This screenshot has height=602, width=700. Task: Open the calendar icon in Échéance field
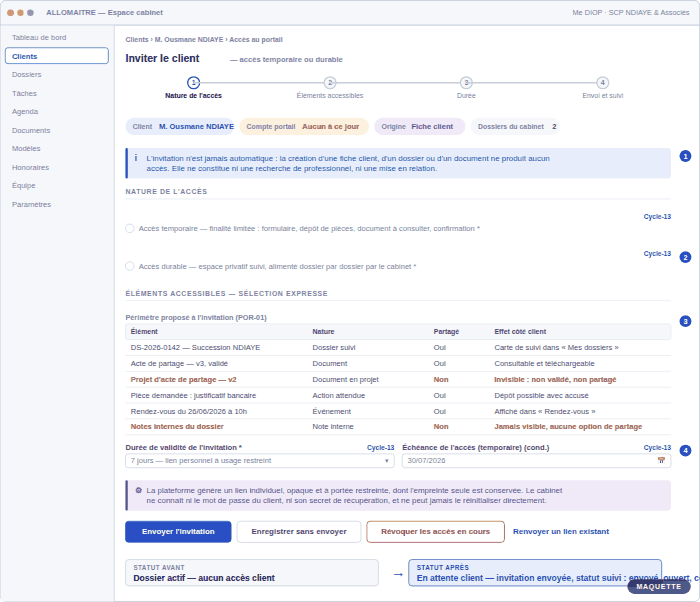661,460
